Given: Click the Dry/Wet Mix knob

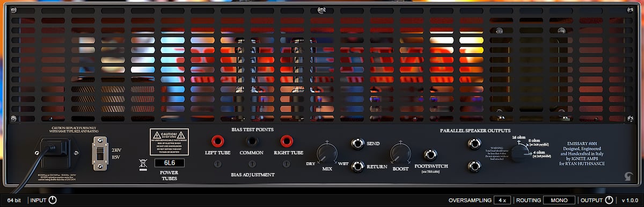Looking at the screenshot, I should click(326, 154).
